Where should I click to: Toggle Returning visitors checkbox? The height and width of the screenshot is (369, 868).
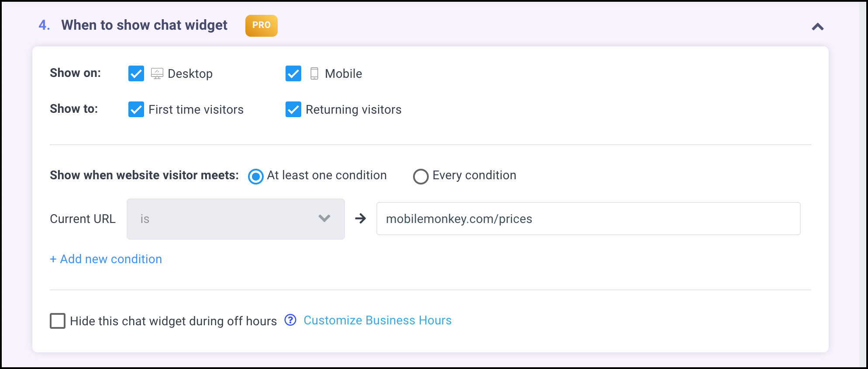point(293,109)
